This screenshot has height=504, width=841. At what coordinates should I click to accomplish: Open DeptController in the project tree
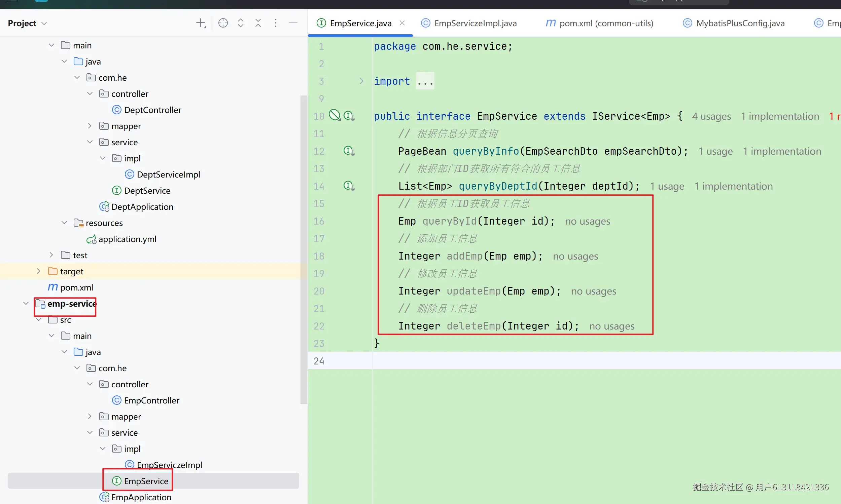(x=152, y=110)
